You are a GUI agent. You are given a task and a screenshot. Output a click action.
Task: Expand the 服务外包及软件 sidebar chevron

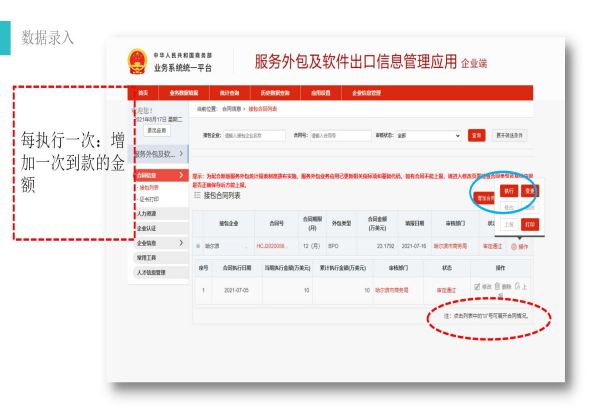pos(181,153)
